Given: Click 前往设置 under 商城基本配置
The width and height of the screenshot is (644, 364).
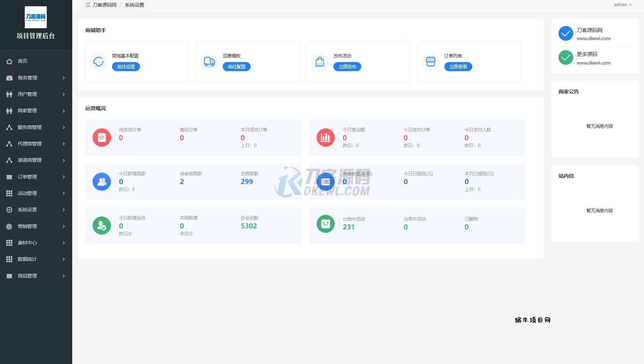Looking at the screenshot, I should [126, 67].
